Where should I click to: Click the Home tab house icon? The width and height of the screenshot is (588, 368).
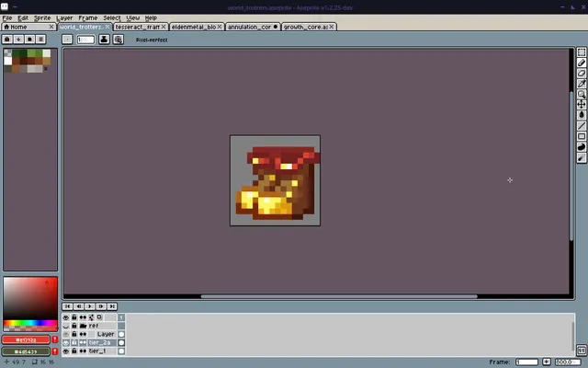(6, 27)
